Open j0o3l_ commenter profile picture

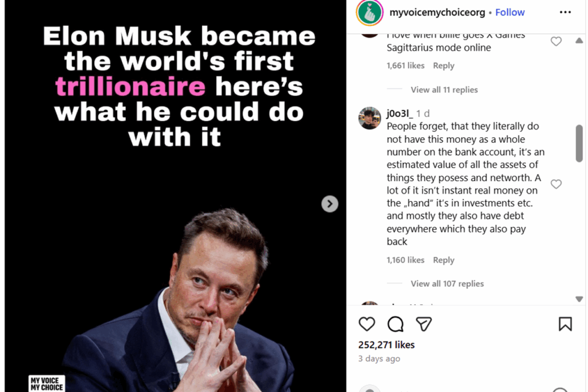point(370,118)
